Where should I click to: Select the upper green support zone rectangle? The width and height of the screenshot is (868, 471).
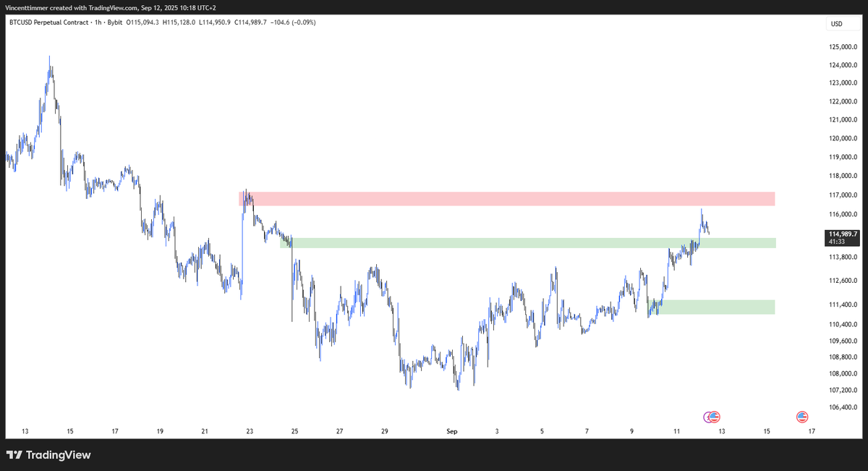(528, 243)
